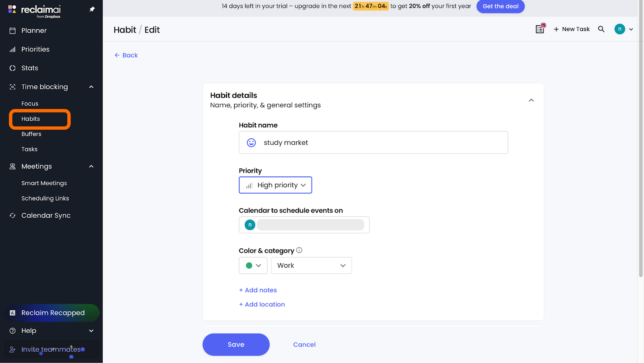The width and height of the screenshot is (644, 363).
Task: Open the user avatar account menu
Action: (623, 29)
